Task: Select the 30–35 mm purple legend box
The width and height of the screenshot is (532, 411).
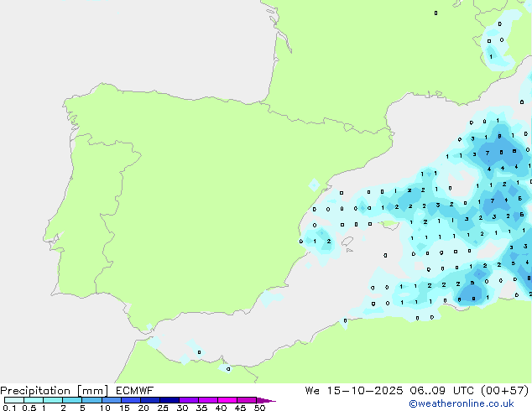Action: 188,400
